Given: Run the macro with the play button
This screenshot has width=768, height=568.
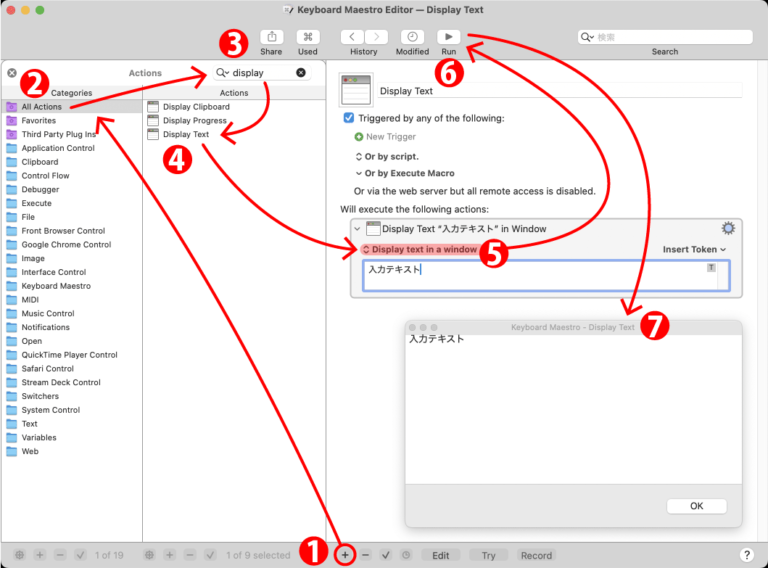Looking at the screenshot, I should (448, 37).
